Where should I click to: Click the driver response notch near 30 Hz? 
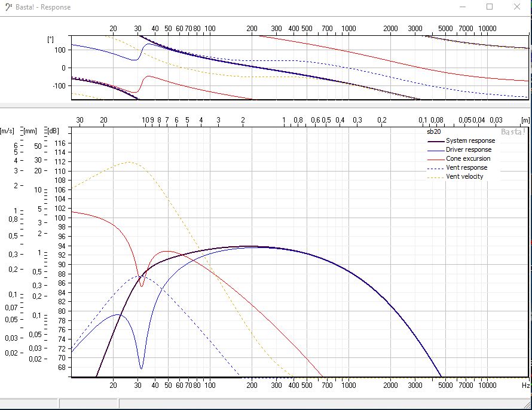(141, 368)
